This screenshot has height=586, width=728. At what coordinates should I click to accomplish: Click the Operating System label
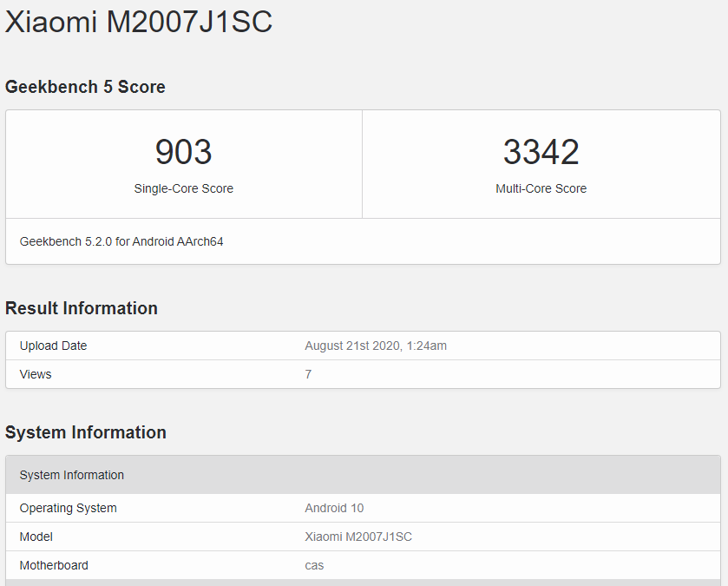tap(68, 508)
